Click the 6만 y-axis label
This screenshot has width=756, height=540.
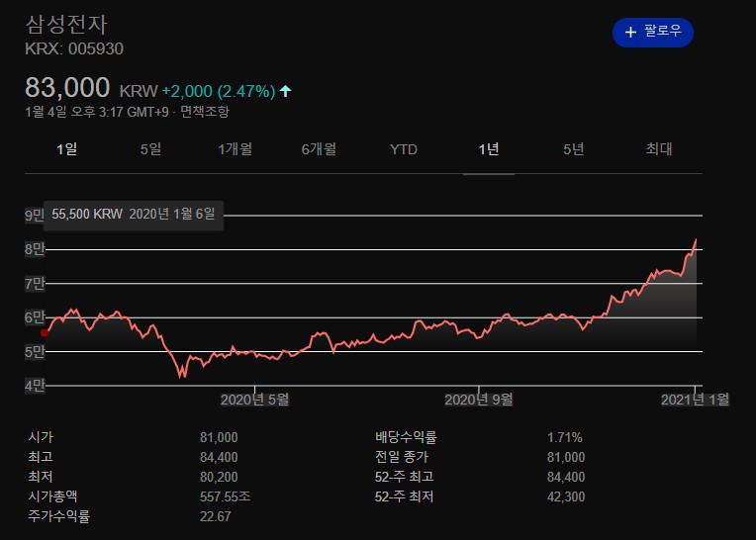[35, 317]
